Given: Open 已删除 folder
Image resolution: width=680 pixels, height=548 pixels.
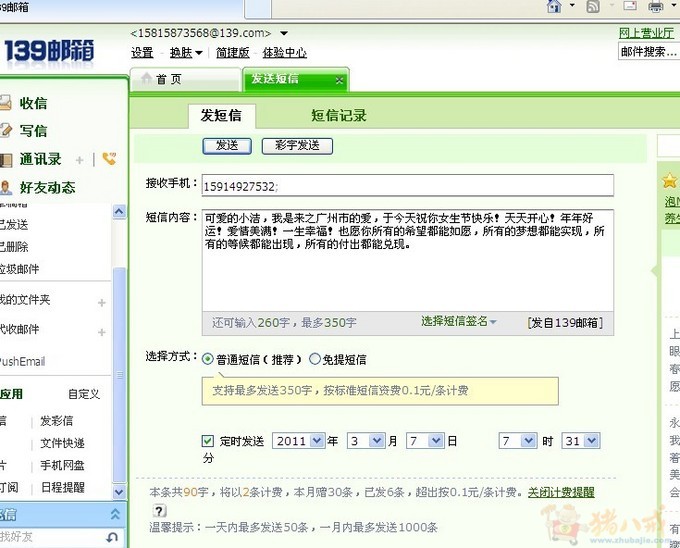Looking at the screenshot, I should coord(14,247).
